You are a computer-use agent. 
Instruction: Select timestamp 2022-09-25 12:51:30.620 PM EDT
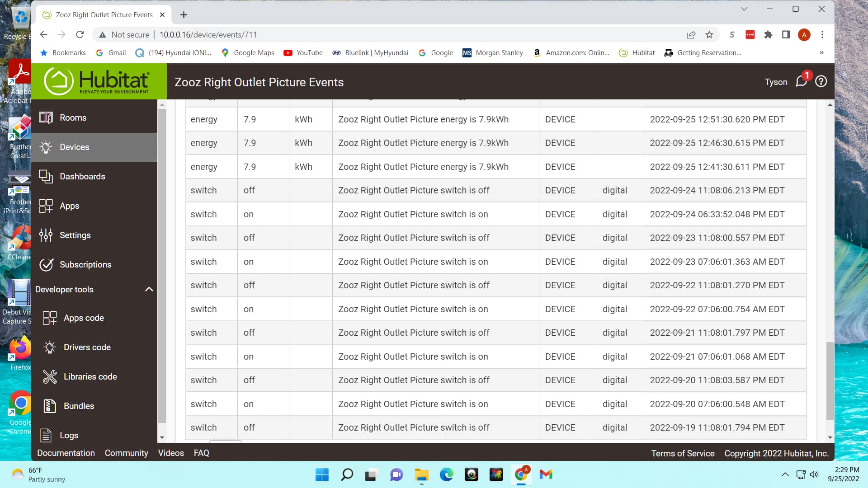717,119
